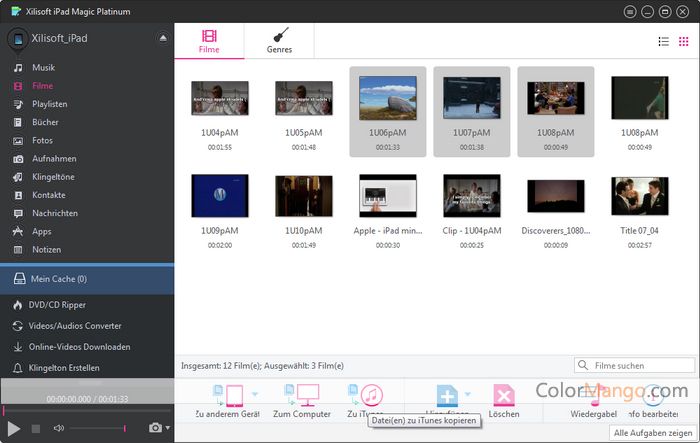The image size is (700, 443).
Task: Adjust the volume slider
Action: pos(98,428)
